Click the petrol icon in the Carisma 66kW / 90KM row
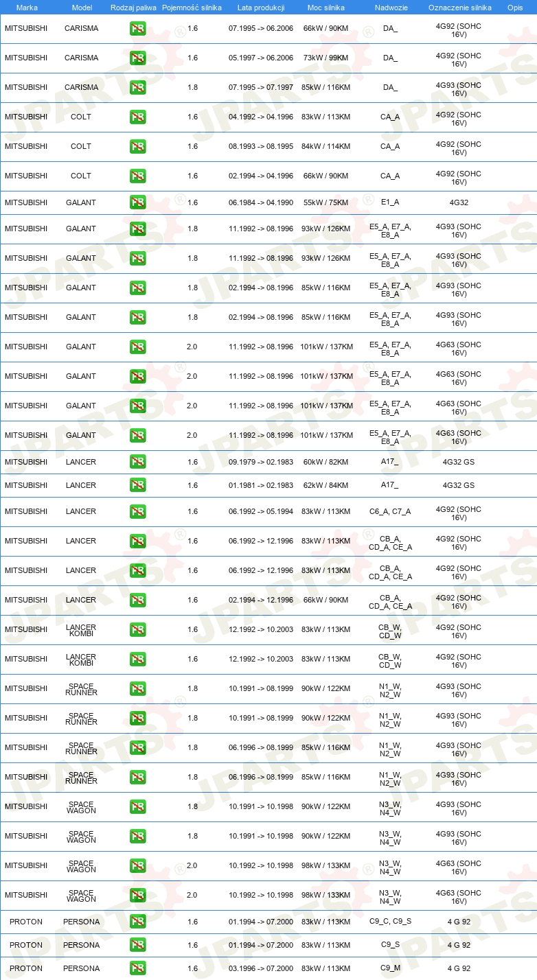Image resolution: width=537 pixels, height=980 pixels. coord(137,29)
